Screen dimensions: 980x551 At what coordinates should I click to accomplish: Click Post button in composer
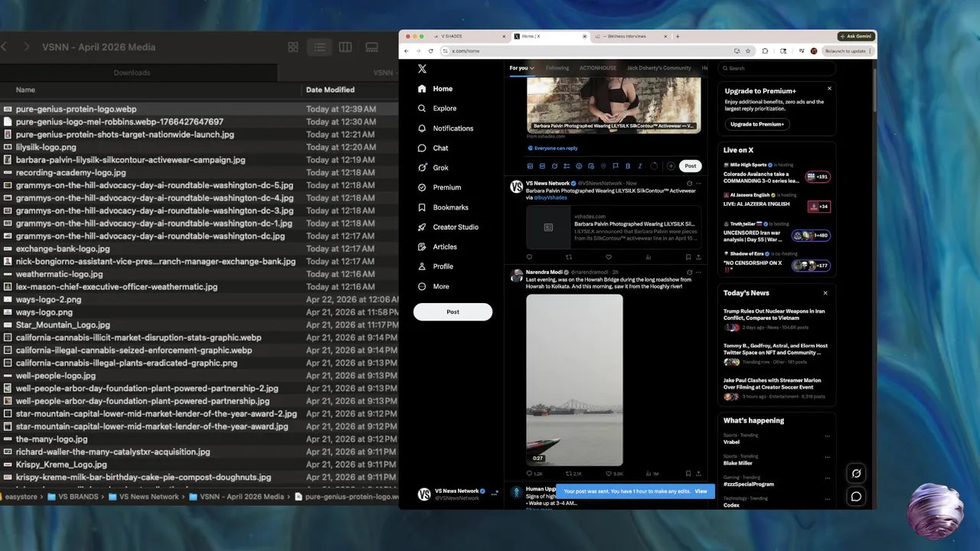(x=691, y=166)
